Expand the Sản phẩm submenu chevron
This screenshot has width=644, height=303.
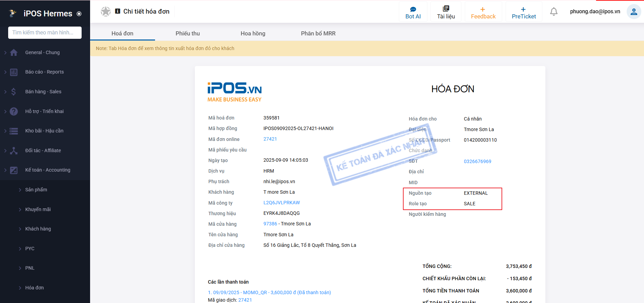click(20, 190)
